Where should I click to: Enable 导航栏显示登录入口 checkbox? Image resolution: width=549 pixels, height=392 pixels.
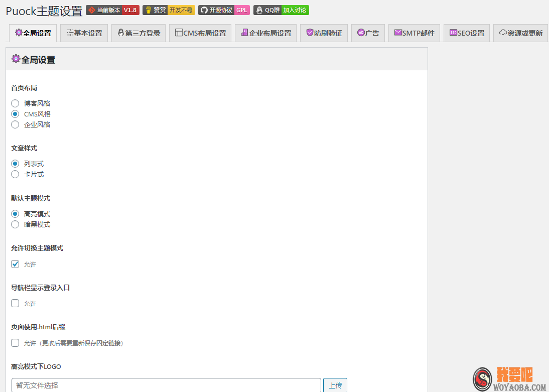coord(15,303)
